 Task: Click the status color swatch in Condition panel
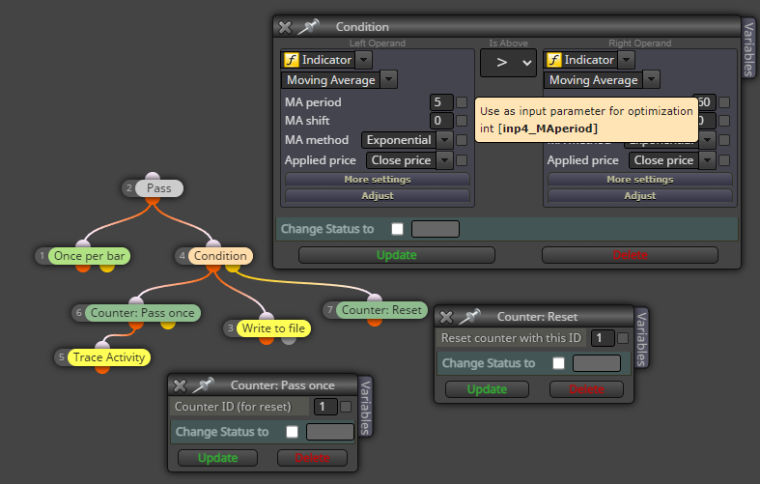coord(435,229)
